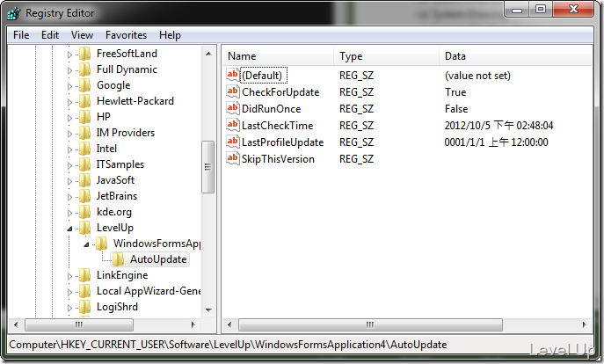This screenshot has width=604, height=364.
Task: Click the string value icon beside CheckForUpdate
Action: tap(232, 91)
